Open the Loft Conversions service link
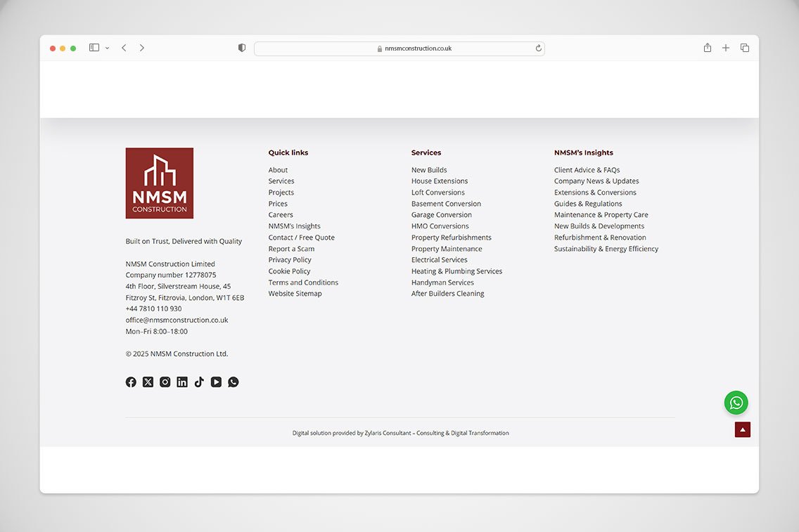This screenshot has width=799, height=532. [x=437, y=193]
